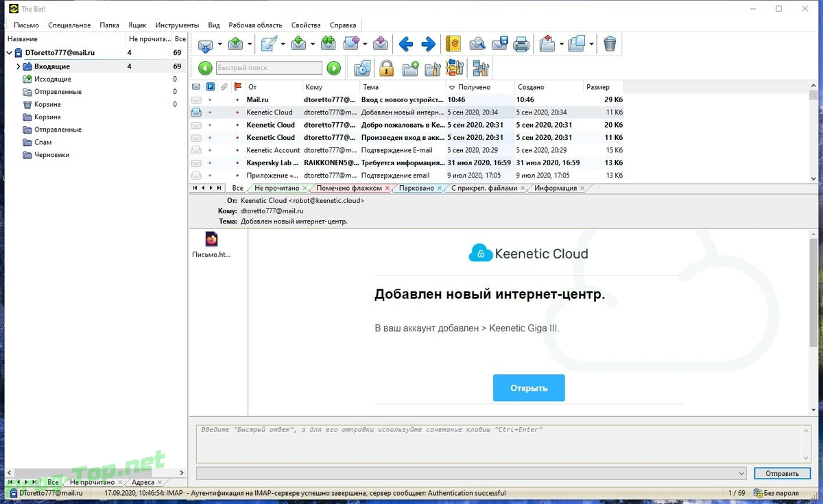Click the padlock icon
Screen dimensions: 823x504
pyautogui.click(x=386, y=68)
